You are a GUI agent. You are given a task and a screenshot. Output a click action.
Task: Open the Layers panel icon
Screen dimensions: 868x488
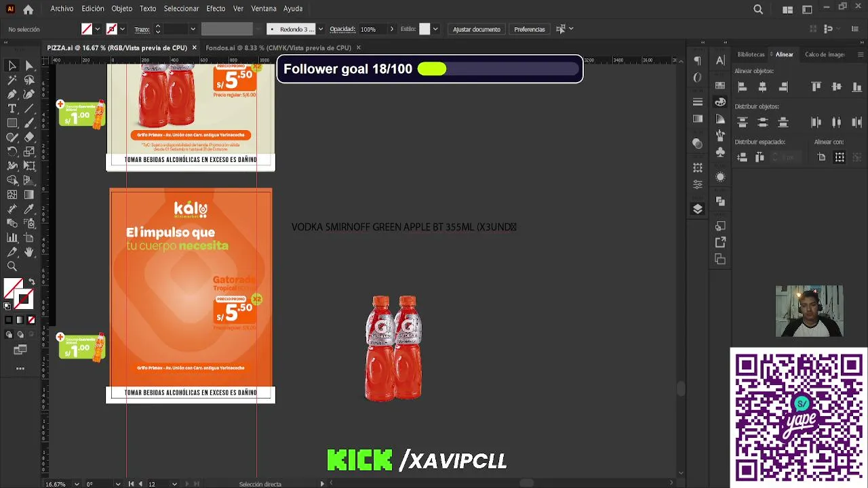[698, 209]
